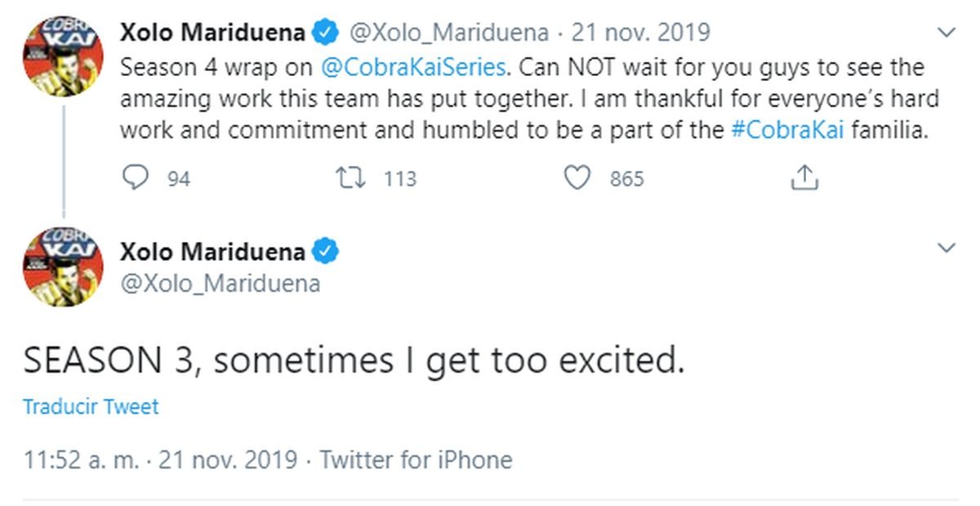Click the SEASON 3 tweet text
This screenshot has width=980, height=506.
[x=353, y=360]
